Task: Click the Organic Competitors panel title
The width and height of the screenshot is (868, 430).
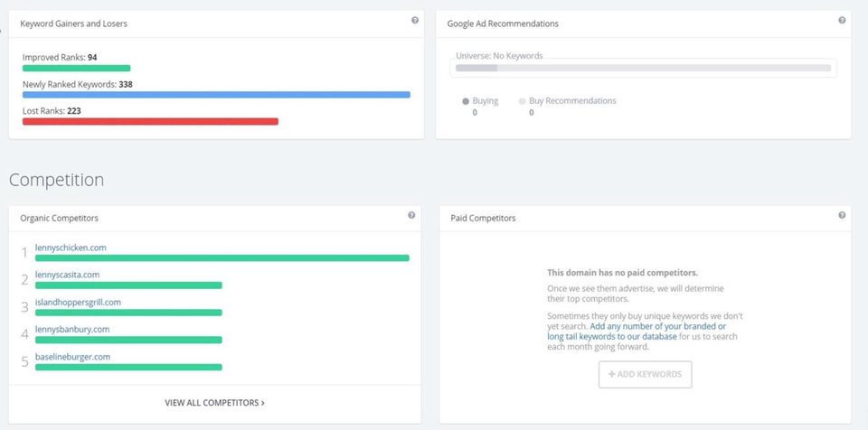Action: coord(60,218)
